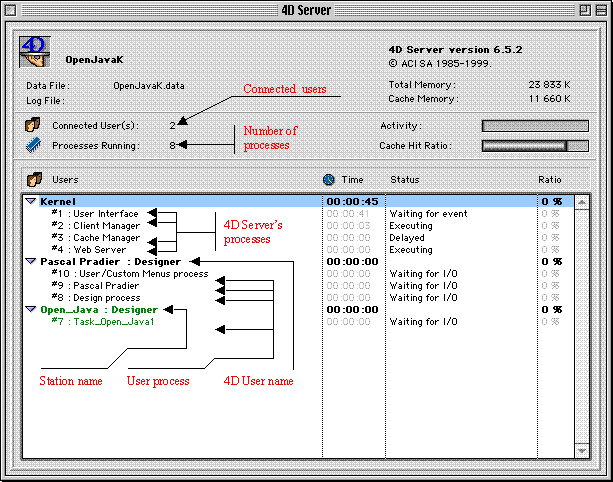613x482 pixels.
Task: Collapse the Kernel group triangle
Action: click(x=31, y=202)
